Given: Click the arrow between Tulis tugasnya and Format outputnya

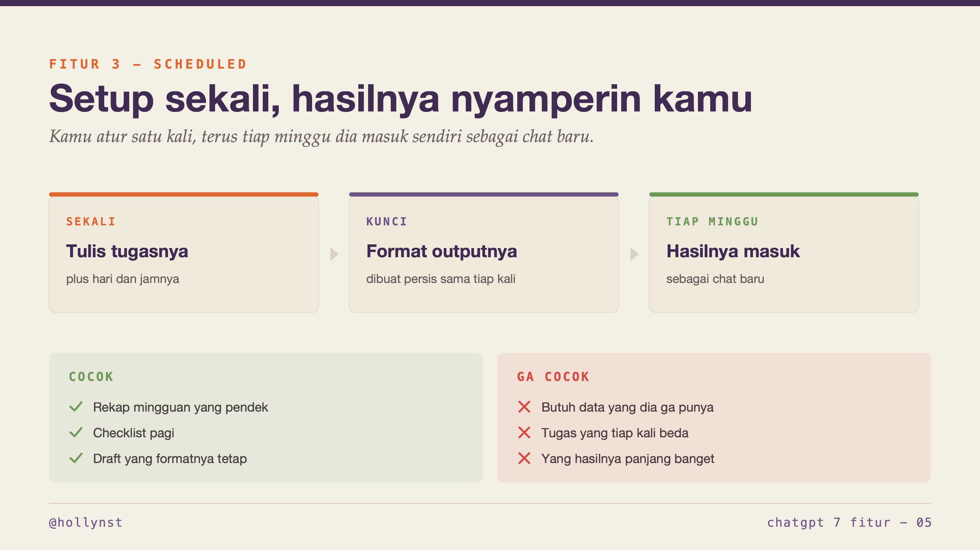Looking at the screenshot, I should [334, 254].
